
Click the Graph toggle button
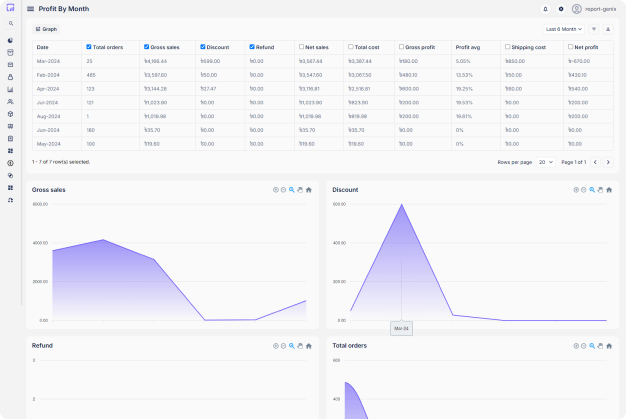tap(46, 29)
